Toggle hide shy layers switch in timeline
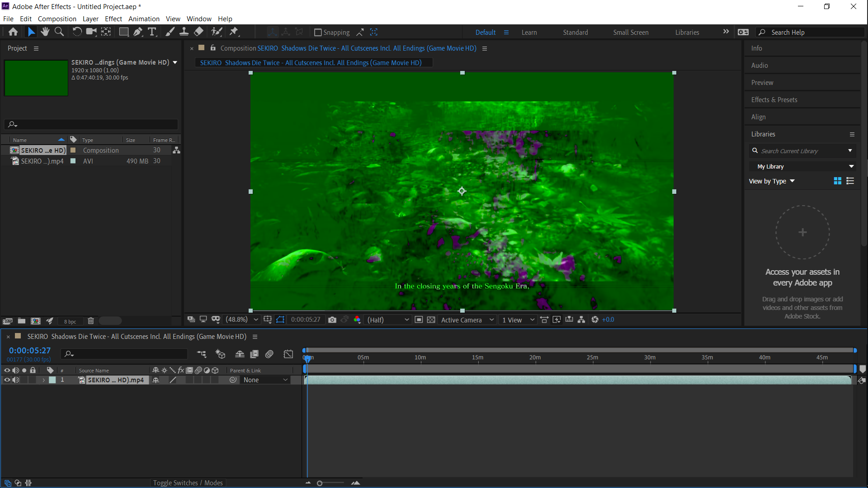The width and height of the screenshot is (868, 488). (x=240, y=354)
